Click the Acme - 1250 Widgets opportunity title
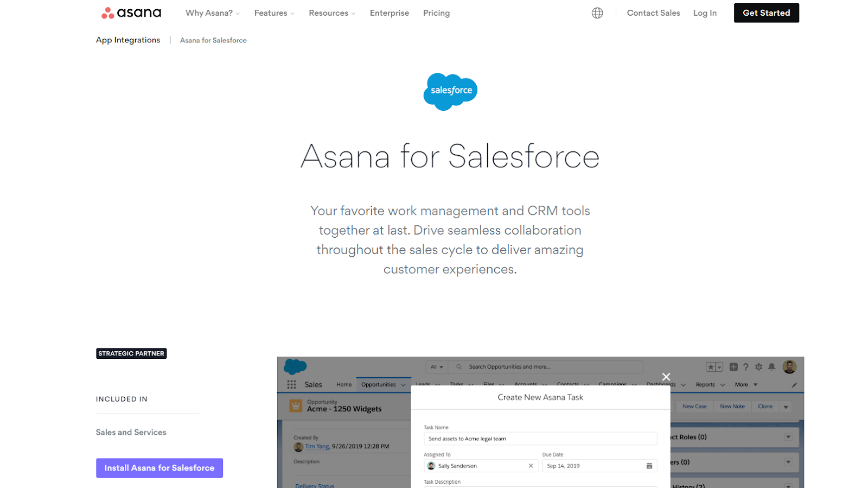The image size is (868, 488). (344, 409)
